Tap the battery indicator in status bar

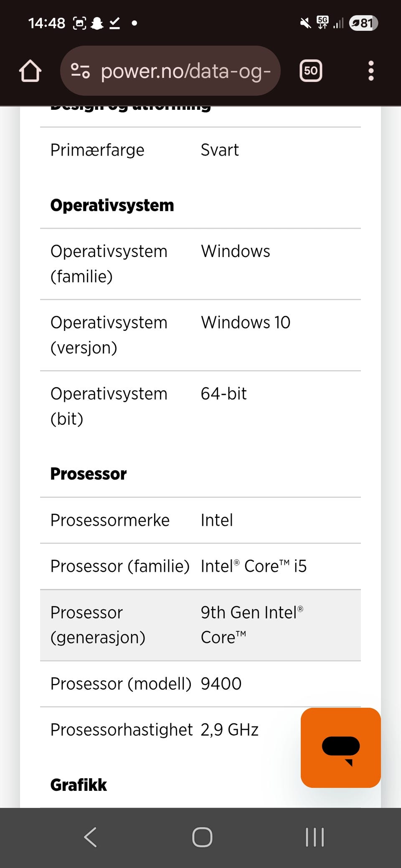coord(363,23)
